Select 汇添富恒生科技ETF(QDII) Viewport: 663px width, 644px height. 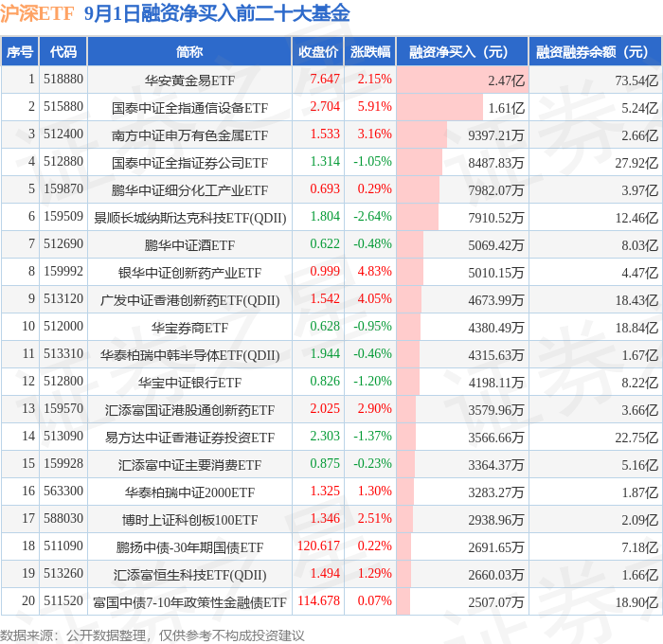(x=189, y=575)
